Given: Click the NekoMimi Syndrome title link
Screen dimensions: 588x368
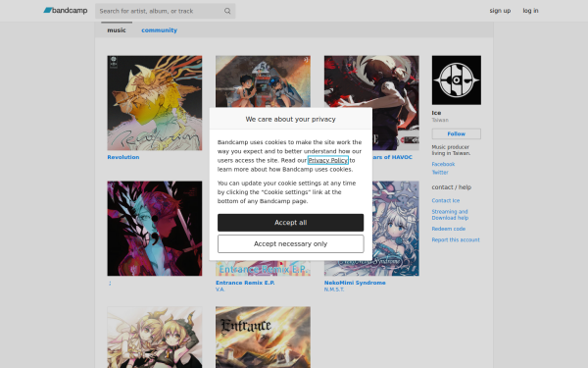Looking at the screenshot, I should pos(355,283).
